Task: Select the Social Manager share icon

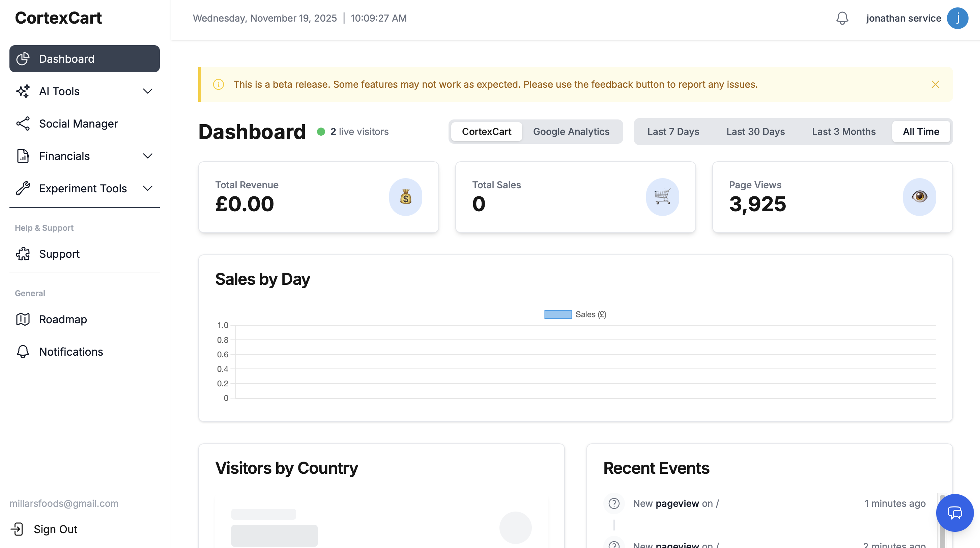Action: (23, 123)
